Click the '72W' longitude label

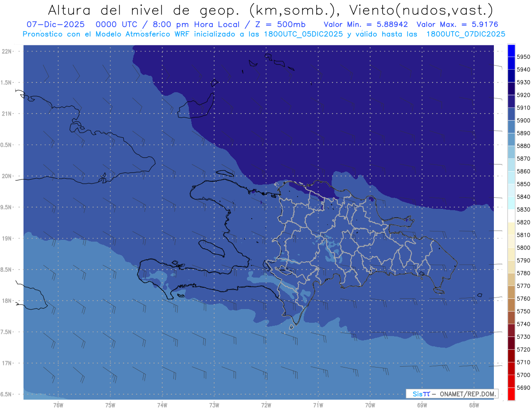point(266,405)
